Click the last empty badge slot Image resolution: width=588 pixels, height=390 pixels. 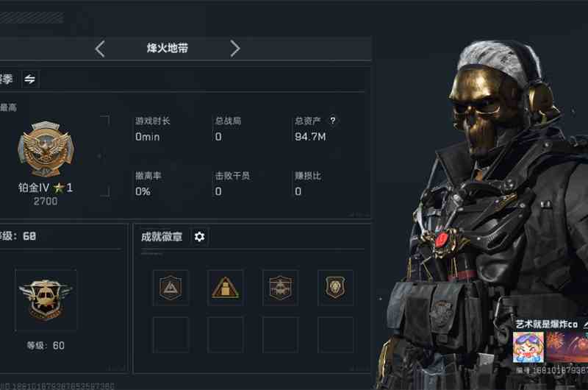(x=335, y=335)
